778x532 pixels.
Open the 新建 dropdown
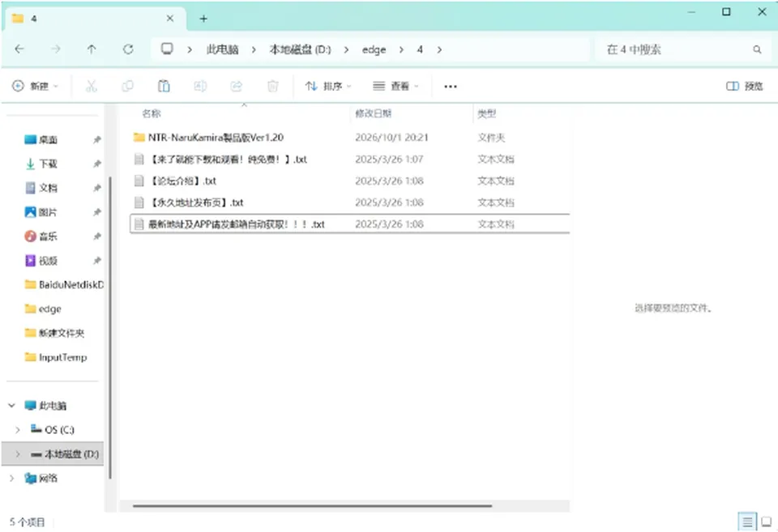[35, 87]
